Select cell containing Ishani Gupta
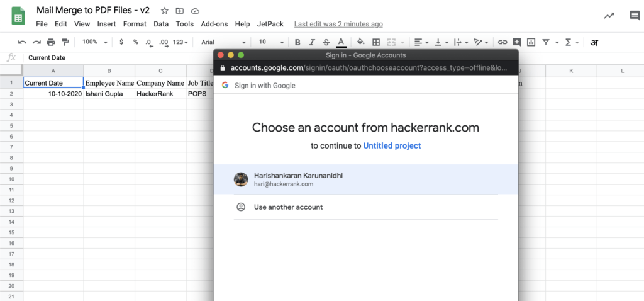The image size is (644, 301). tap(109, 94)
